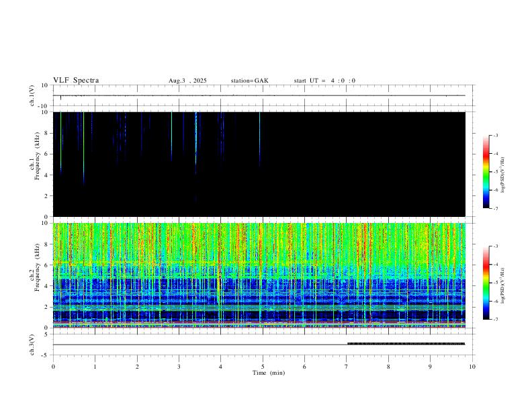The width and height of the screenshot is (532, 411).
Task: Click time axis tick label "1"
Action: (95, 367)
